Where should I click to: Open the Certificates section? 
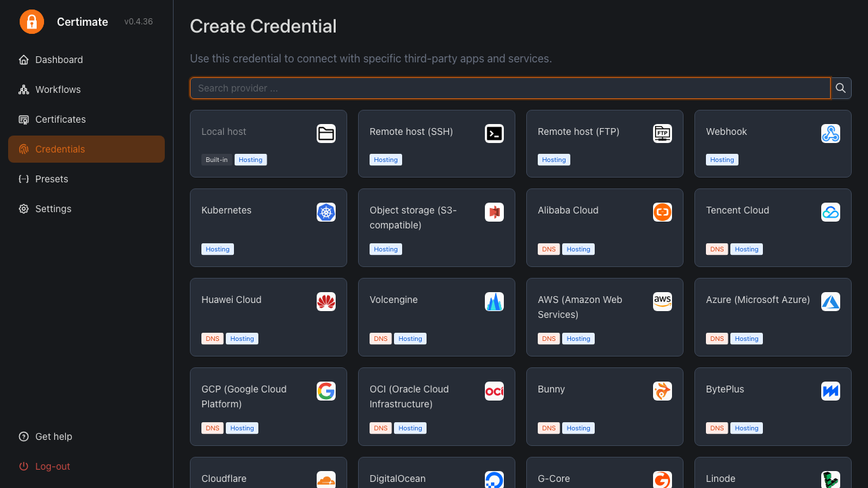pyautogui.click(x=86, y=119)
